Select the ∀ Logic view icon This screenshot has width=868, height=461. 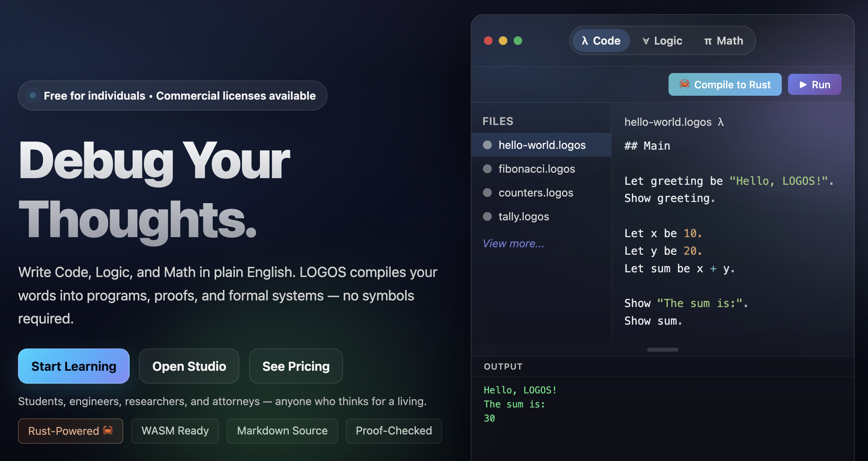tap(647, 40)
